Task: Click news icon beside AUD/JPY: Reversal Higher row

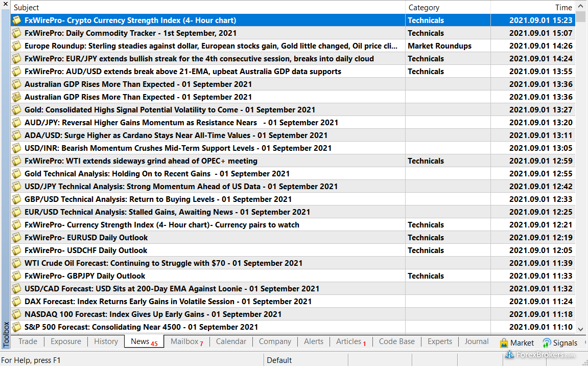Action: (x=16, y=122)
